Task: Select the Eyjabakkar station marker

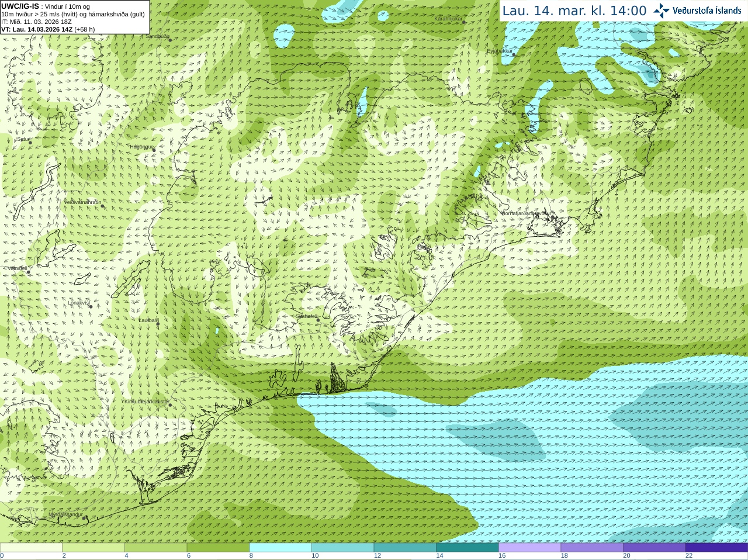Action: [x=515, y=54]
